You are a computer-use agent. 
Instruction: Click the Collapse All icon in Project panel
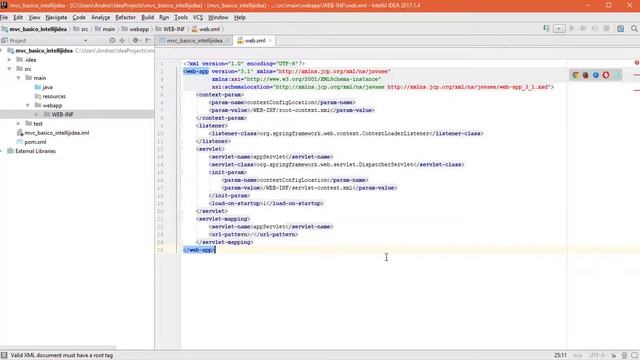122,40
